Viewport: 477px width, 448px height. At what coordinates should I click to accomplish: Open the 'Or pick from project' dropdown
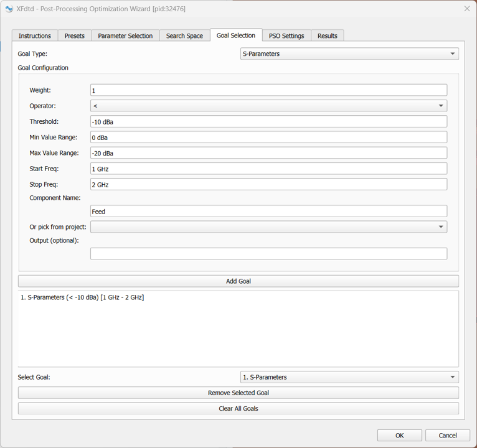coord(268,226)
